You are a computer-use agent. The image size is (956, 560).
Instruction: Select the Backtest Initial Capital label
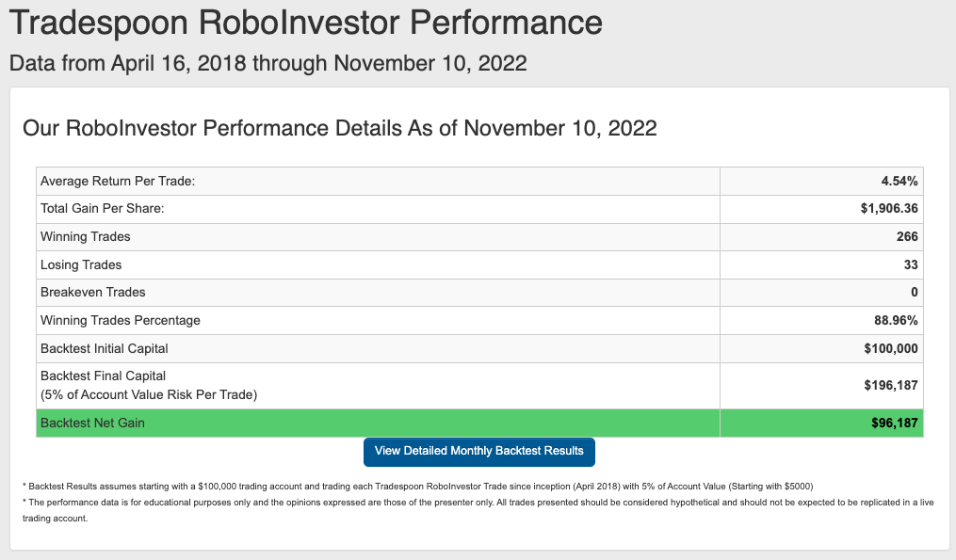105,348
